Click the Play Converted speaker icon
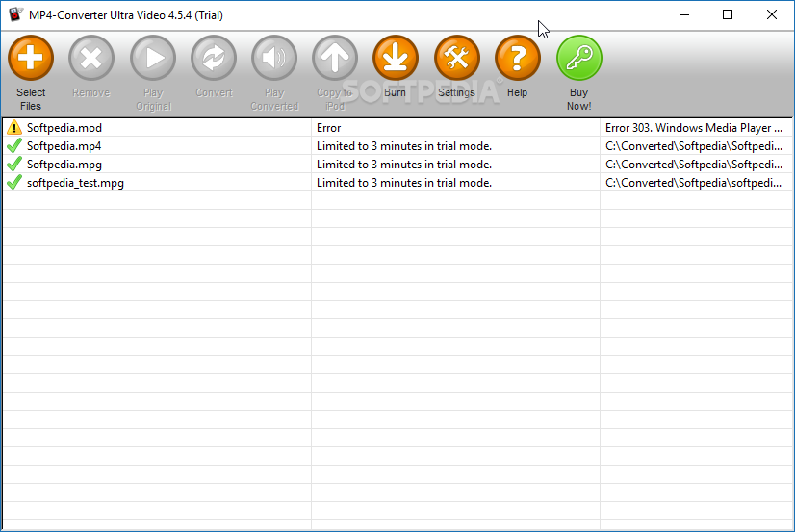The image size is (795, 532). 274,58
